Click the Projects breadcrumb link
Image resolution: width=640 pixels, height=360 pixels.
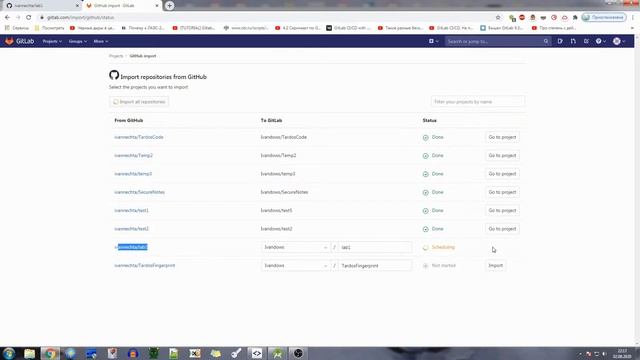click(x=116, y=56)
